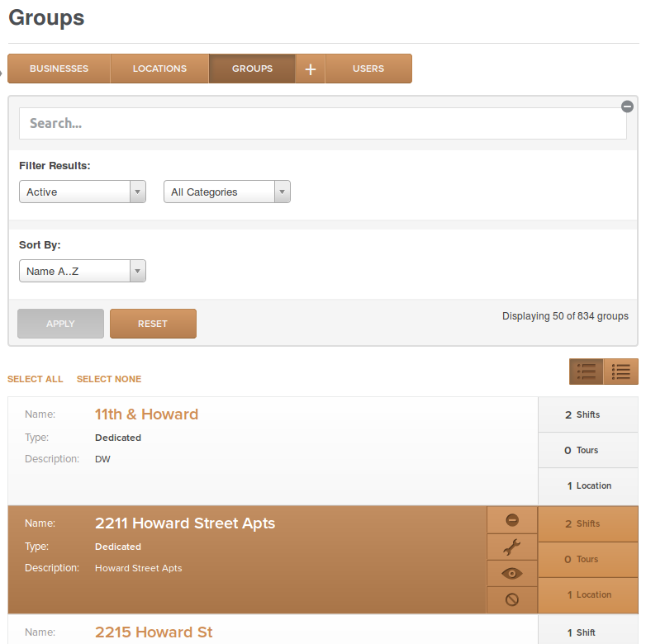
Task: Select the Groups tab
Action: coord(252,69)
